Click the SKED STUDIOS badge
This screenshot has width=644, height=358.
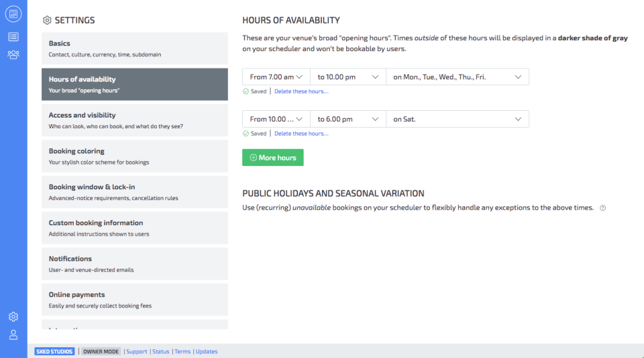(54, 351)
